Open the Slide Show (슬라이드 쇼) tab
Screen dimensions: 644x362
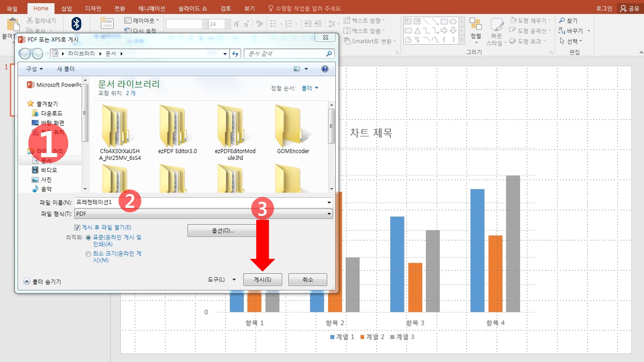[193, 8]
